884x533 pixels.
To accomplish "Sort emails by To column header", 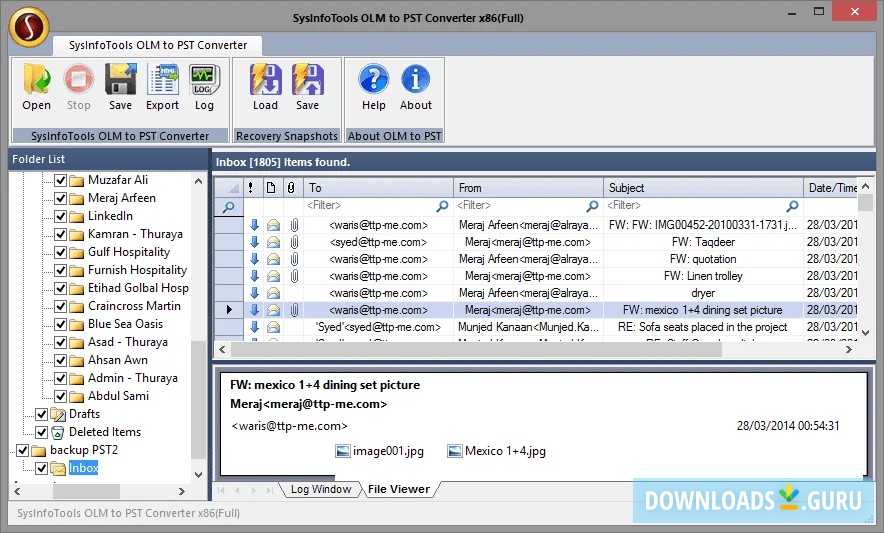I will point(378,188).
